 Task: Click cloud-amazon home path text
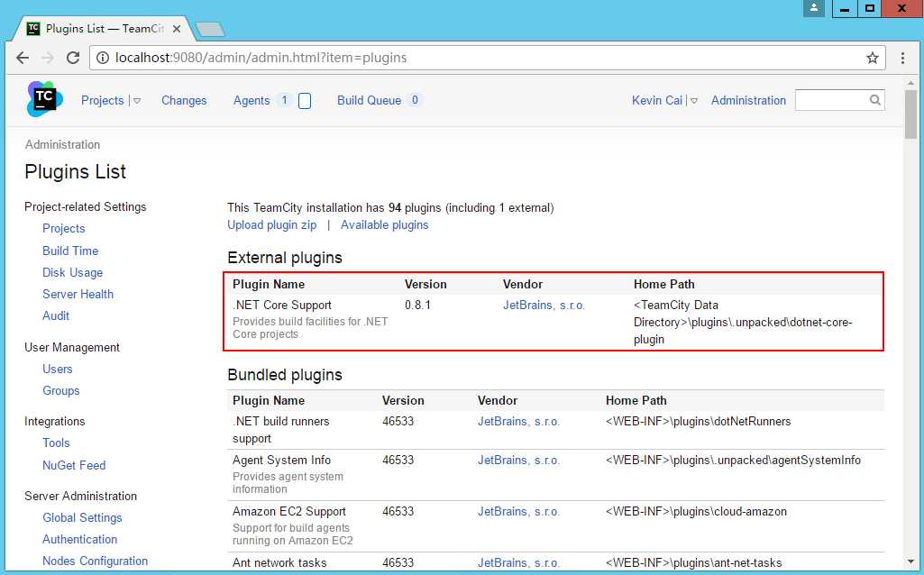[x=696, y=512]
